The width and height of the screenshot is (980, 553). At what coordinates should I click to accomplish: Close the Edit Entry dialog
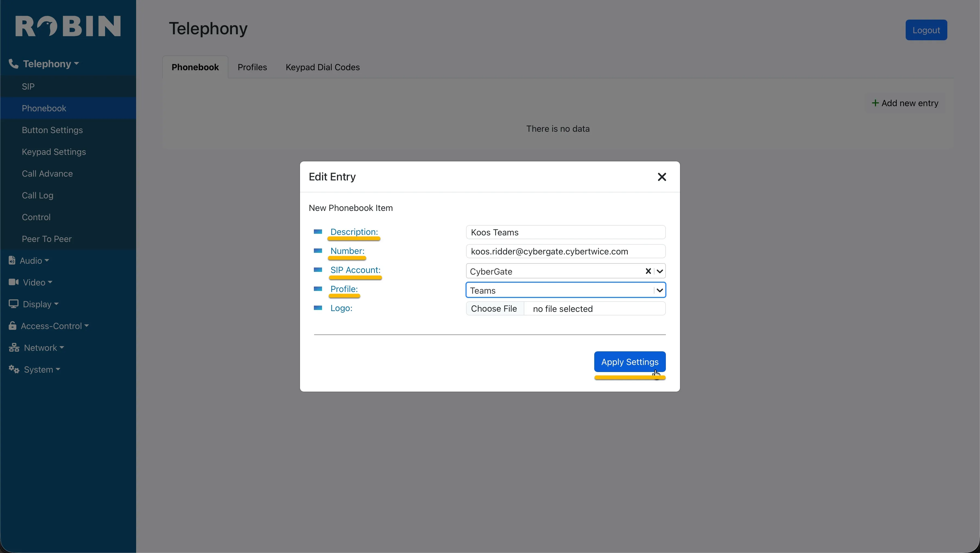point(661,177)
